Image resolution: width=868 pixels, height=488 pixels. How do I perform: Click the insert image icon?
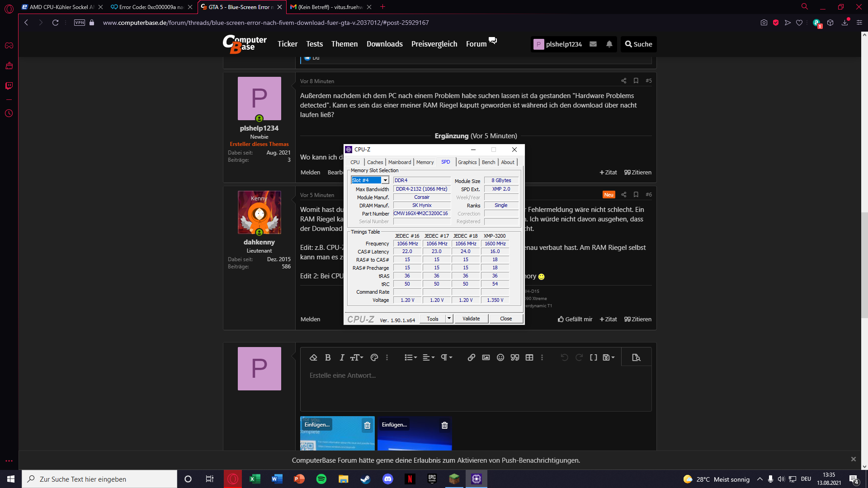(486, 357)
